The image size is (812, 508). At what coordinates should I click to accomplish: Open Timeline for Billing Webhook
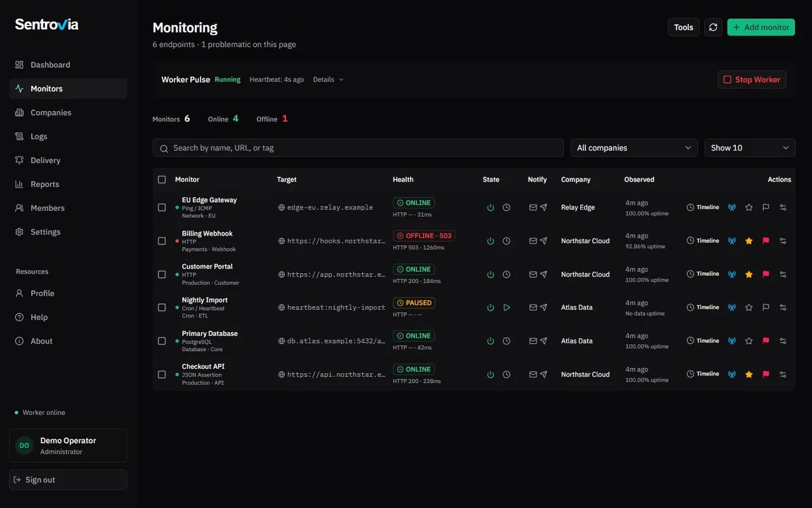pos(703,241)
